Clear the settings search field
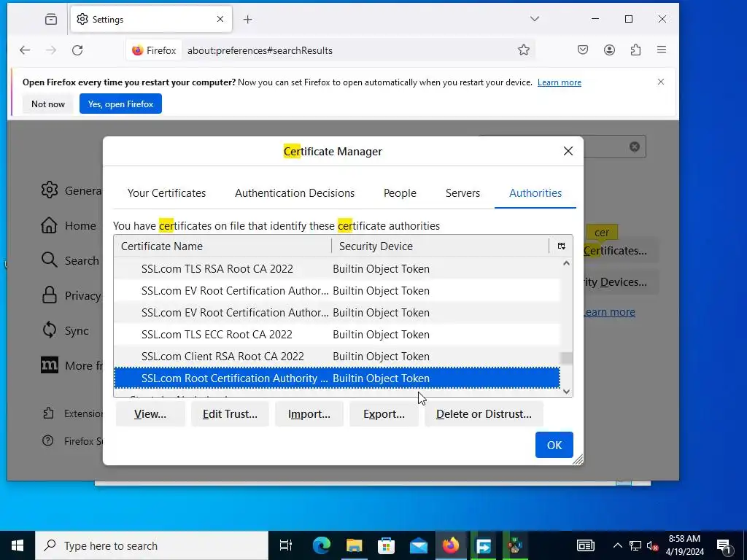Screen dimensions: 747x560 tap(634, 147)
